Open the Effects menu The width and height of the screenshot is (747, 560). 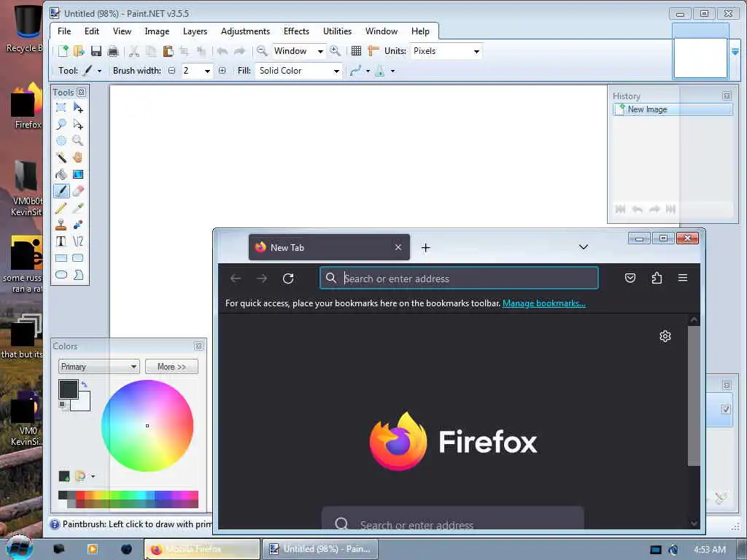(x=296, y=31)
